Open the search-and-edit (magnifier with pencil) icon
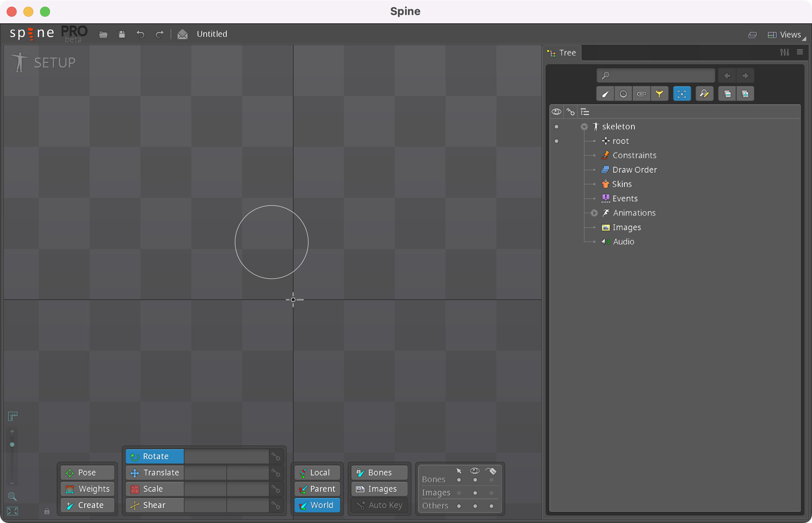 pyautogui.click(x=704, y=93)
